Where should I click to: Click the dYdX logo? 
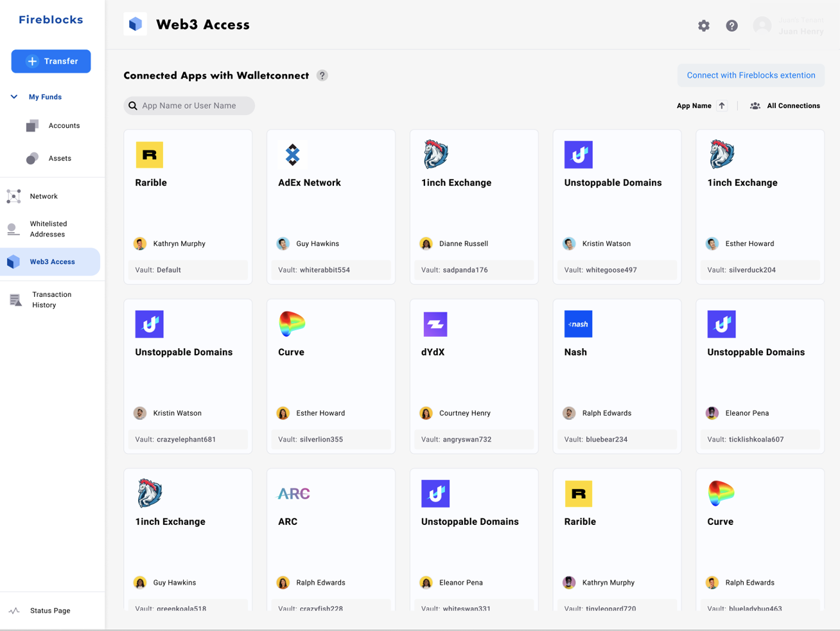pos(435,324)
